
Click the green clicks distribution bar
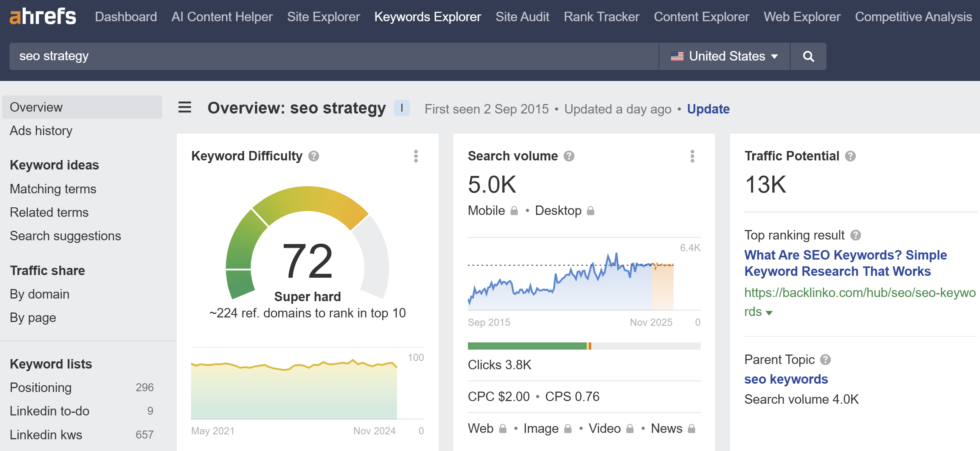coord(527,346)
